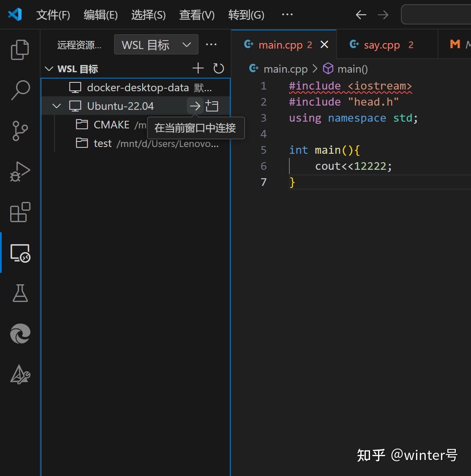Open more actions in Remote Explorer header
The width and height of the screenshot is (471, 476).
pyautogui.click(x=211, y=45)
